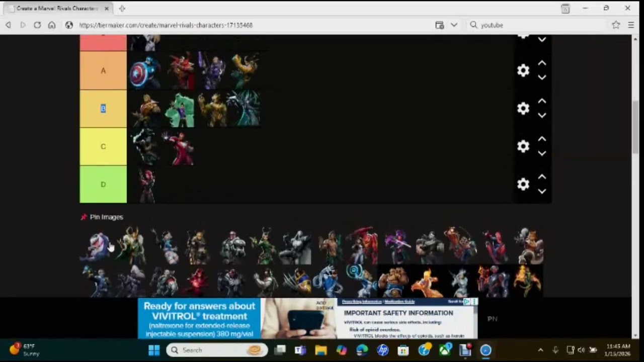The width and height of the screenshot is (644, 362).
Task: Open settings gear for tier D row
Action: point(523,184)
